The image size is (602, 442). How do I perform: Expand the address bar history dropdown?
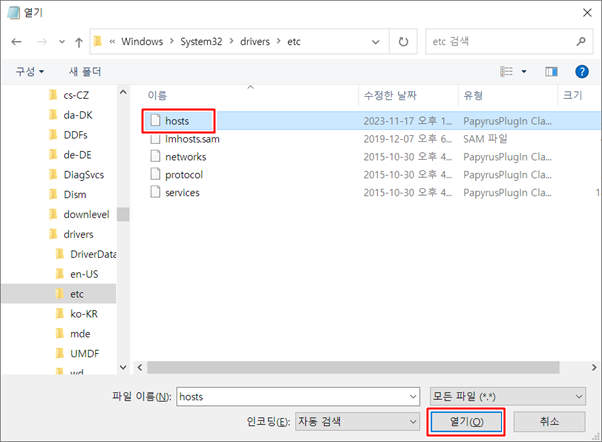[375, 41]
